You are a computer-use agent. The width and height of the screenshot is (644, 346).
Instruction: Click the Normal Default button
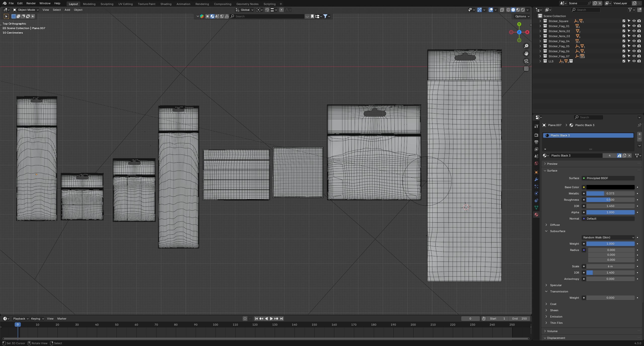608,219
